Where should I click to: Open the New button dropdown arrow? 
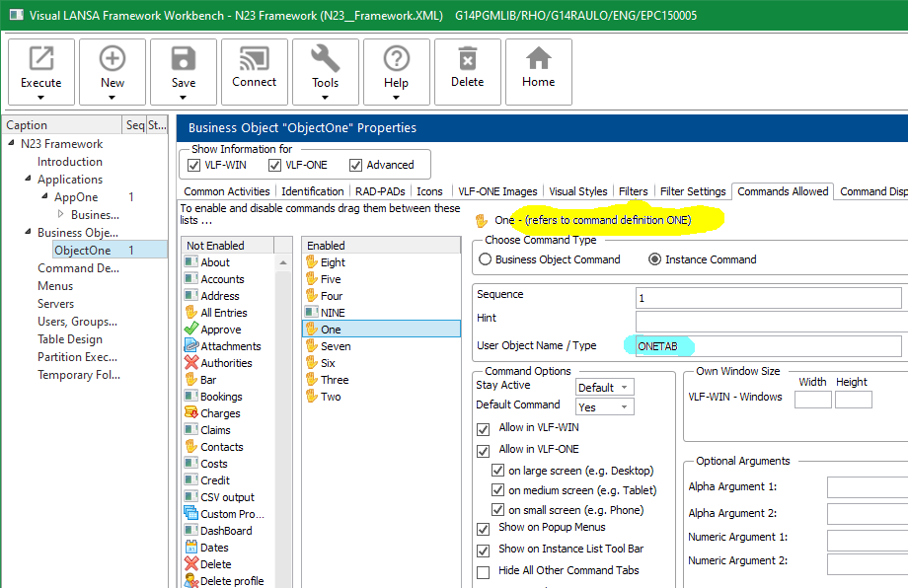tap(113, 98)
